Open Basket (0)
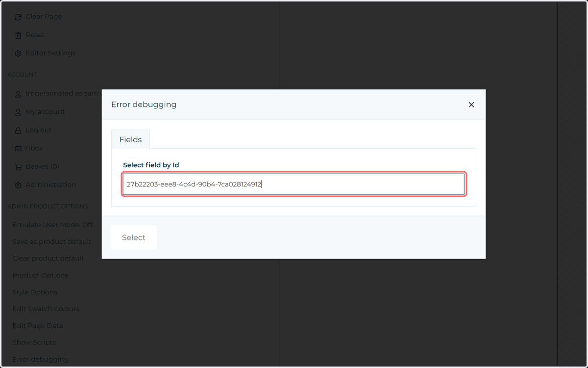The width and height of the screenshot is (588, 368). pyautogui.click(x=42, y=166)
